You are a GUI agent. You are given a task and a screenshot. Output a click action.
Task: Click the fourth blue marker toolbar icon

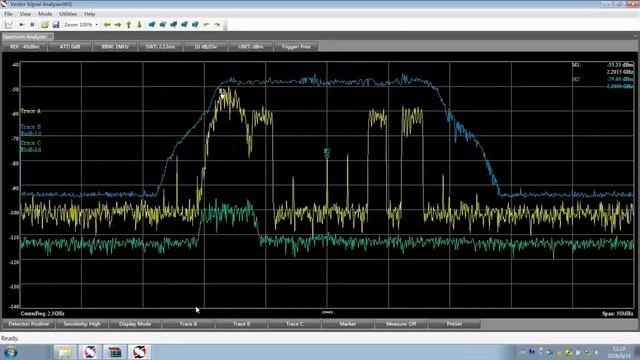pyautogui.click(x=184, y=25)
